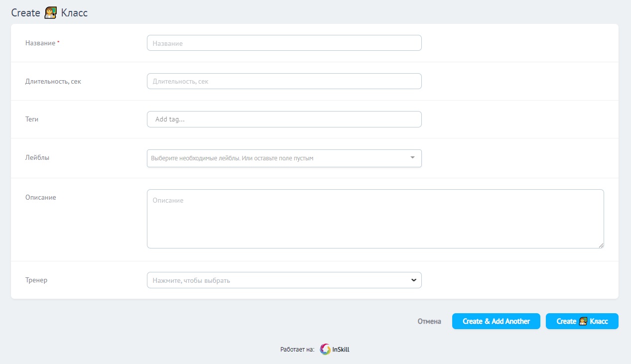Grab the resize handle of Описание textarea
631x364 pixels.
tap(601, 245)
